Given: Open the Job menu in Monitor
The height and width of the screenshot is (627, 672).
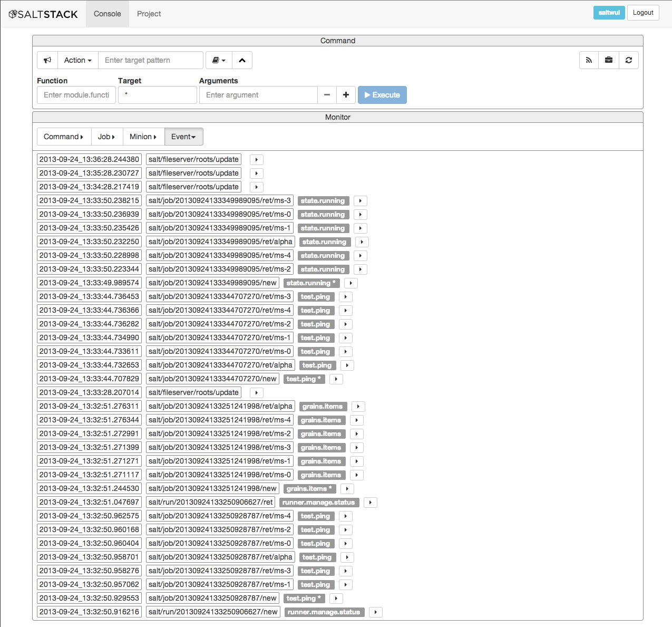Looking at the screenshot, I should coord(106,137).
